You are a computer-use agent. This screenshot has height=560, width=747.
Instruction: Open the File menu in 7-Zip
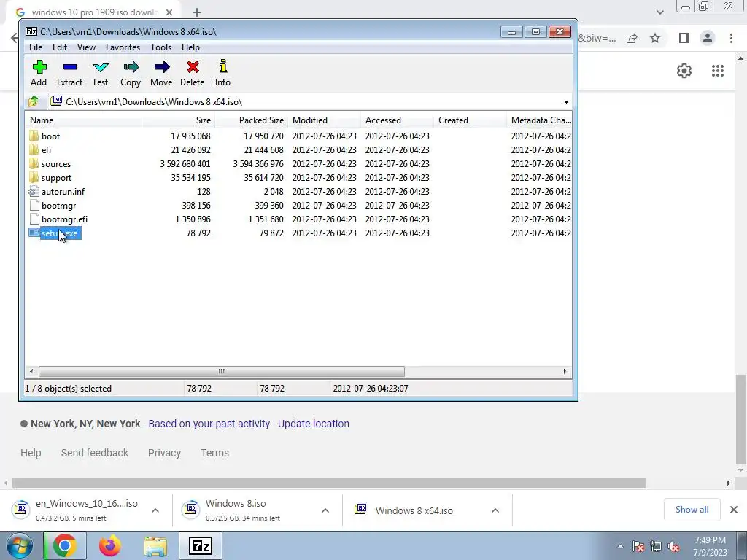[x=36, y=47]
